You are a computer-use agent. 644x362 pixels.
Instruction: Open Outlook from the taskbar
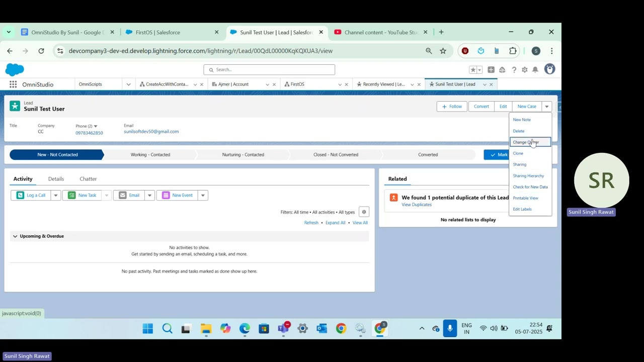pos(322,329)
